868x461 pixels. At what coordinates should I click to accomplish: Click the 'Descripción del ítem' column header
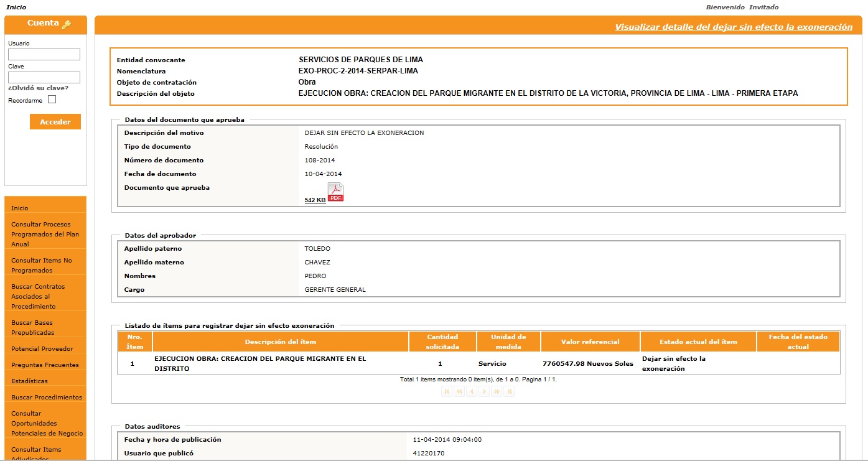pyautogui.click(x=281, y=342)
